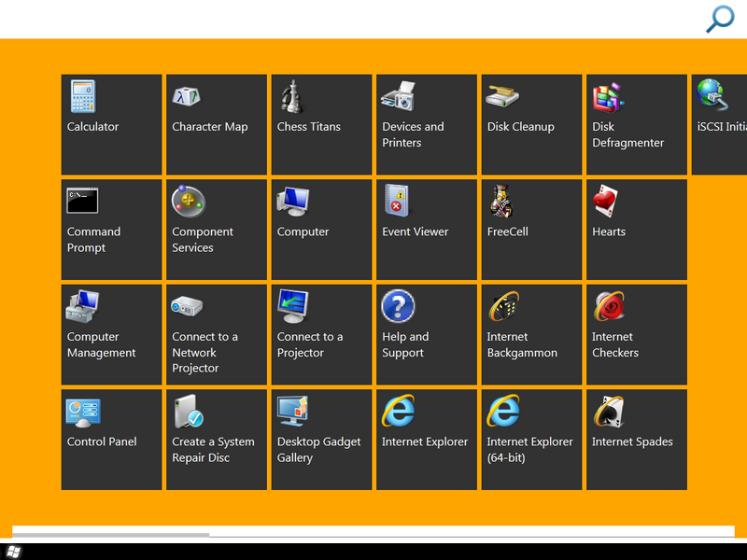Click the "Component Services" label

point(203,240)
